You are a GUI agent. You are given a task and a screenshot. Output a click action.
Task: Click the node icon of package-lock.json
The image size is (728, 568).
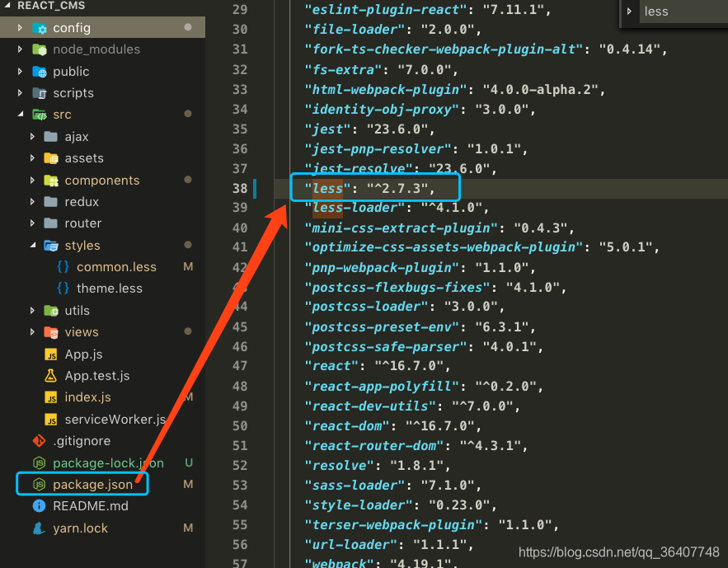(40, 462)
